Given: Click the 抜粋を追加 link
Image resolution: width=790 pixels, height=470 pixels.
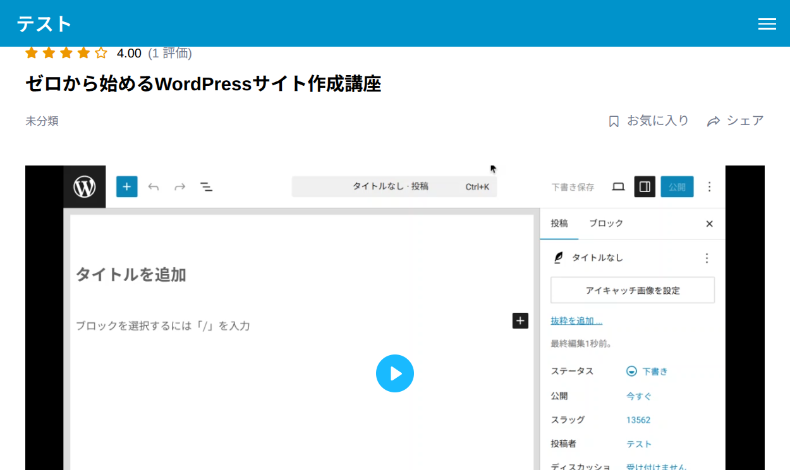Looking at the screenshot, I should pos(576,320).
